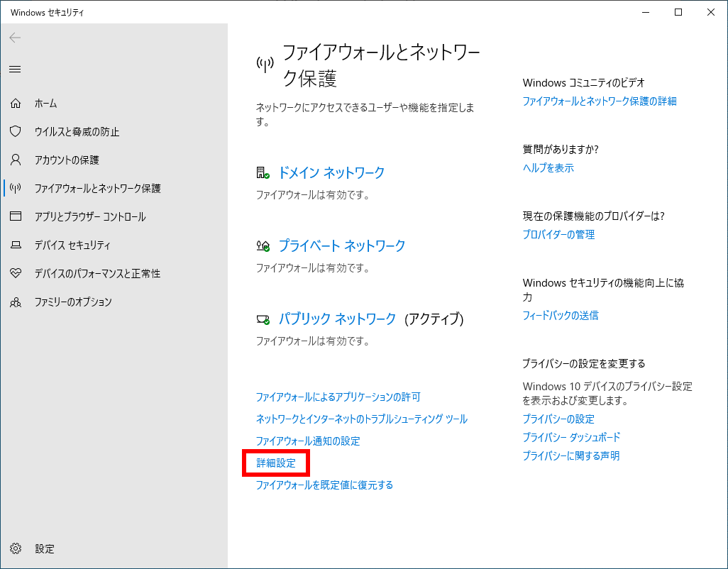This screenshot has width=728, height=569.
Task: Click the device performance heart icon
Action: click(16, 273)
